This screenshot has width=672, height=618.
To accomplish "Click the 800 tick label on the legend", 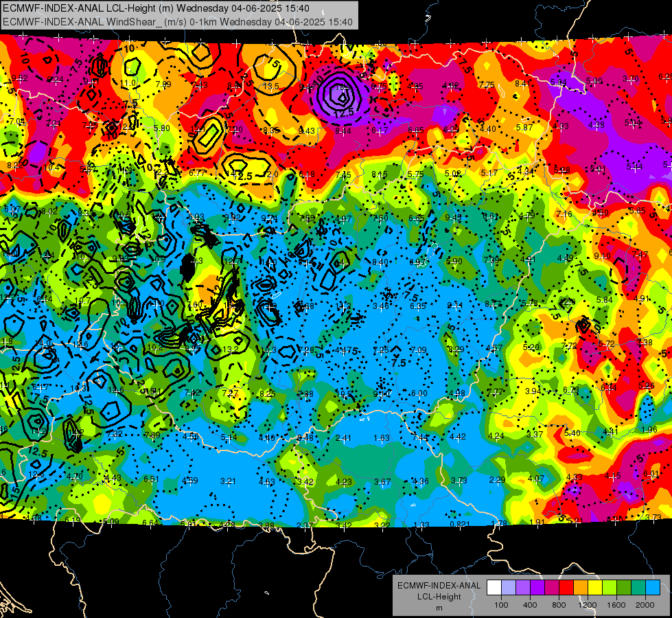I will point(559,605).
